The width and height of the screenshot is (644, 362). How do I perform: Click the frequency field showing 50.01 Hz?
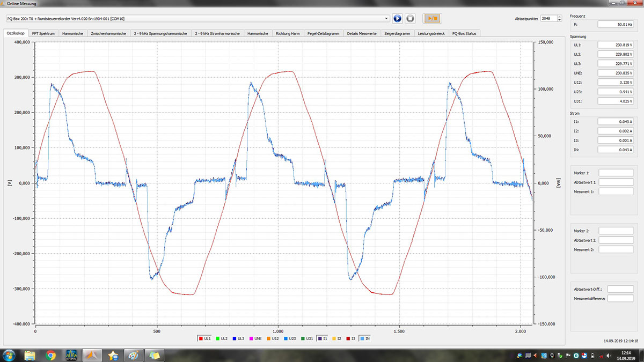click(616, 24)
